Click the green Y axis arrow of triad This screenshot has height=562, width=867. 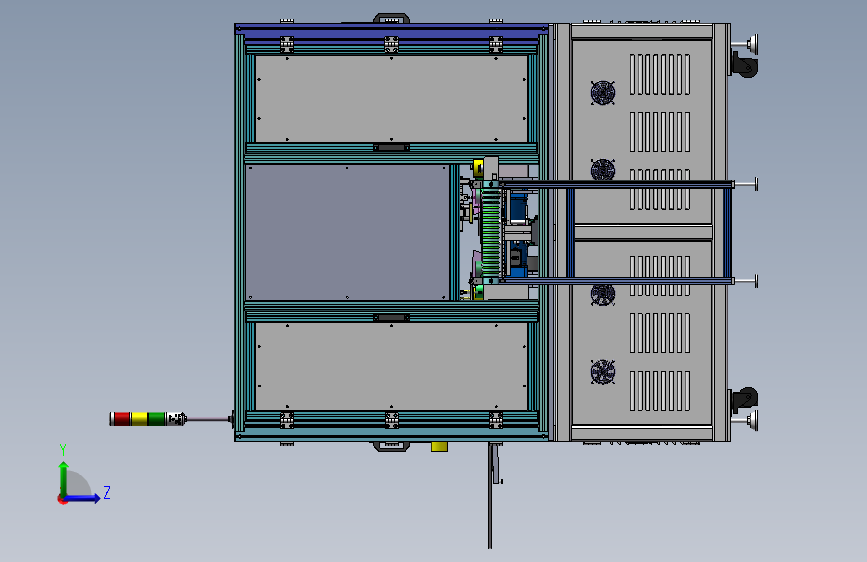[64, 478]
